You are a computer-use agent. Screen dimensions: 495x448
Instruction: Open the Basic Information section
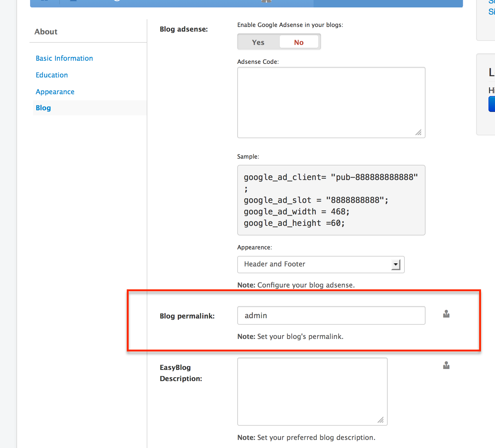point(64,58)
